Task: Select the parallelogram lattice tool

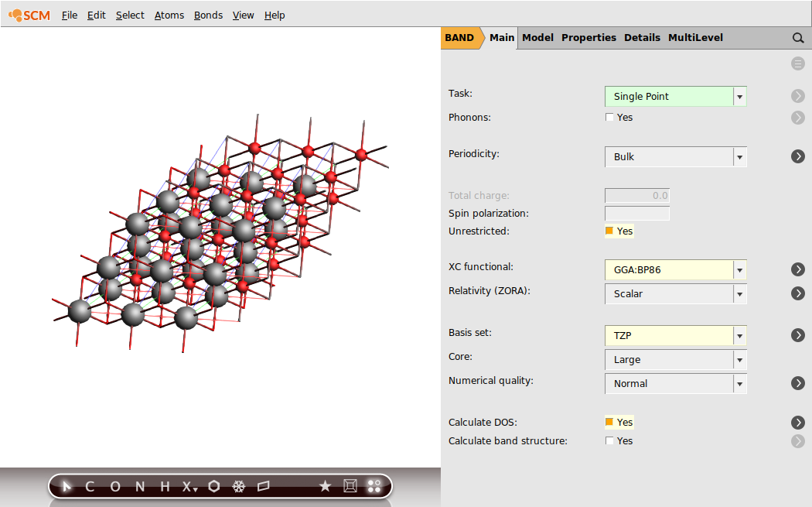Action: point(264,486)
